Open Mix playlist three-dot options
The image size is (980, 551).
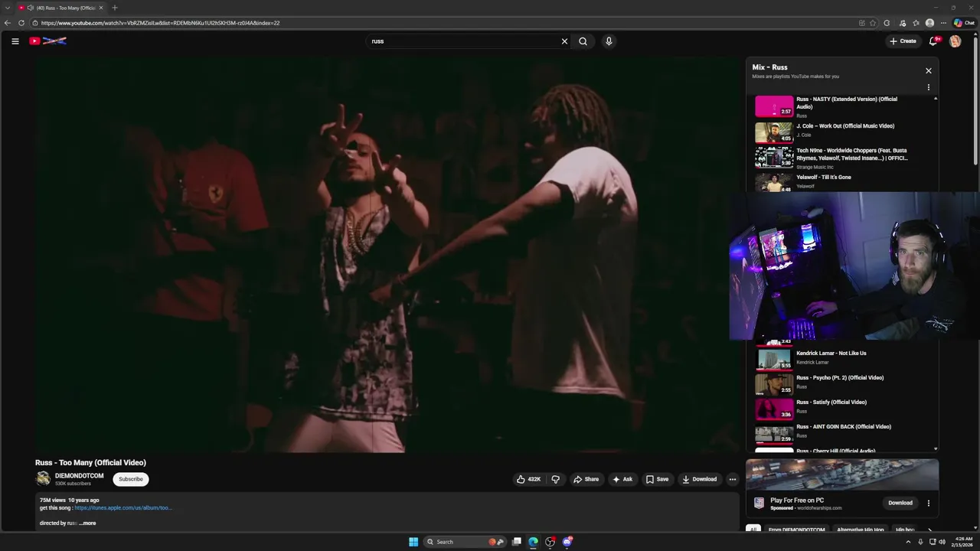coord(929,87)
